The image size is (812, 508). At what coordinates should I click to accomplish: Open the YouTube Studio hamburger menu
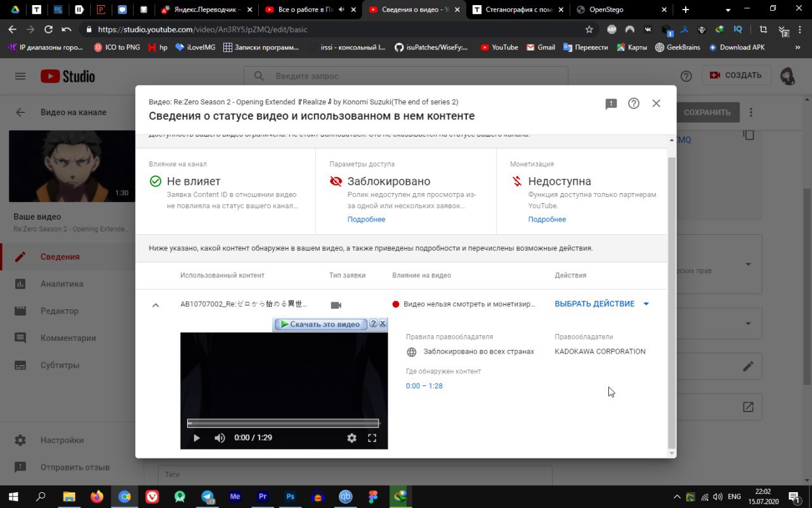coord(20,76)
